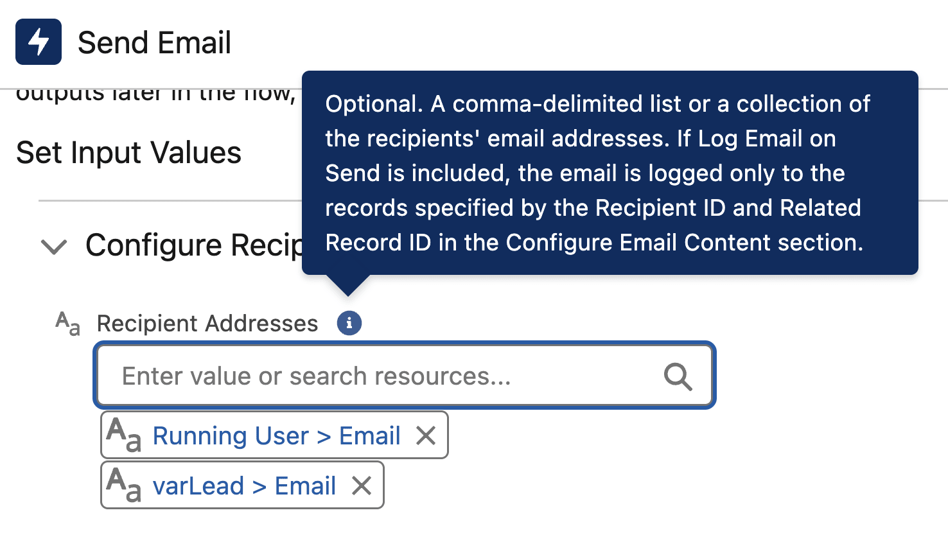Click the Send Email title text
This screenshot has width=948, height=560.
click(x=154, y=43)
